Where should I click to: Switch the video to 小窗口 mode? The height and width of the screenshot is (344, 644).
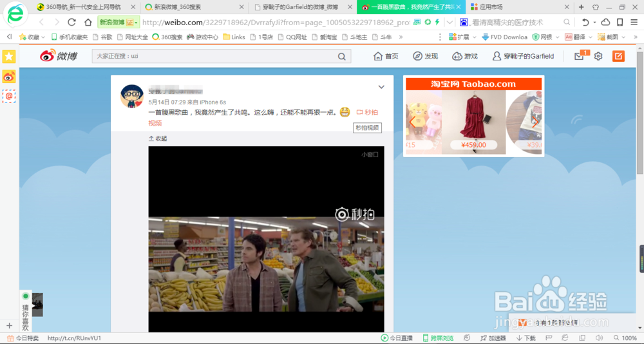pos(370,155)
